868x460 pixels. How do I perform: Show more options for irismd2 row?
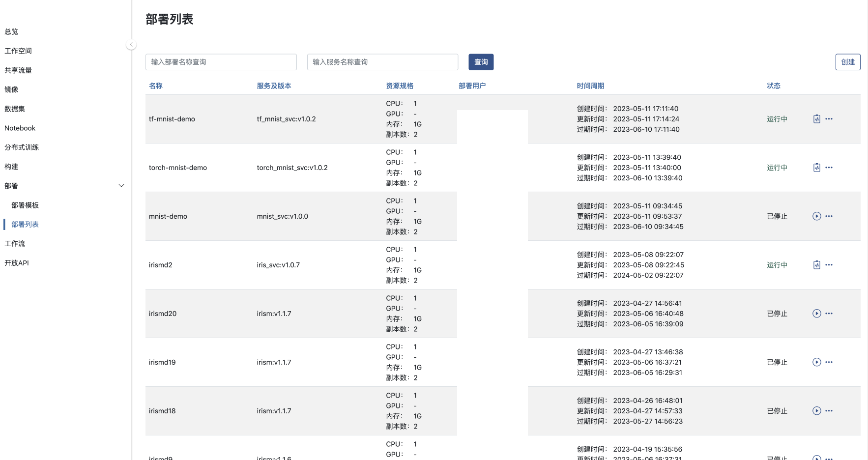point(829,265)
